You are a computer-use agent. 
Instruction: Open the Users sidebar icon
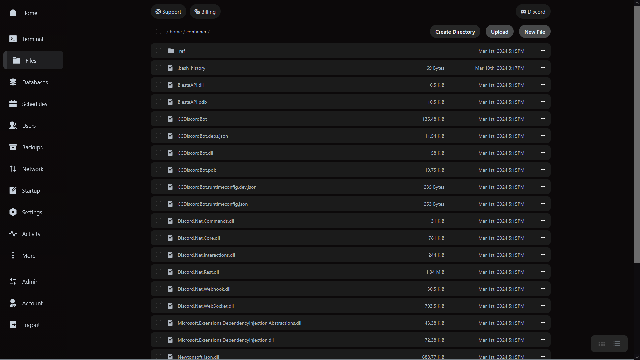pyautogui.click(x=13, y=125)
